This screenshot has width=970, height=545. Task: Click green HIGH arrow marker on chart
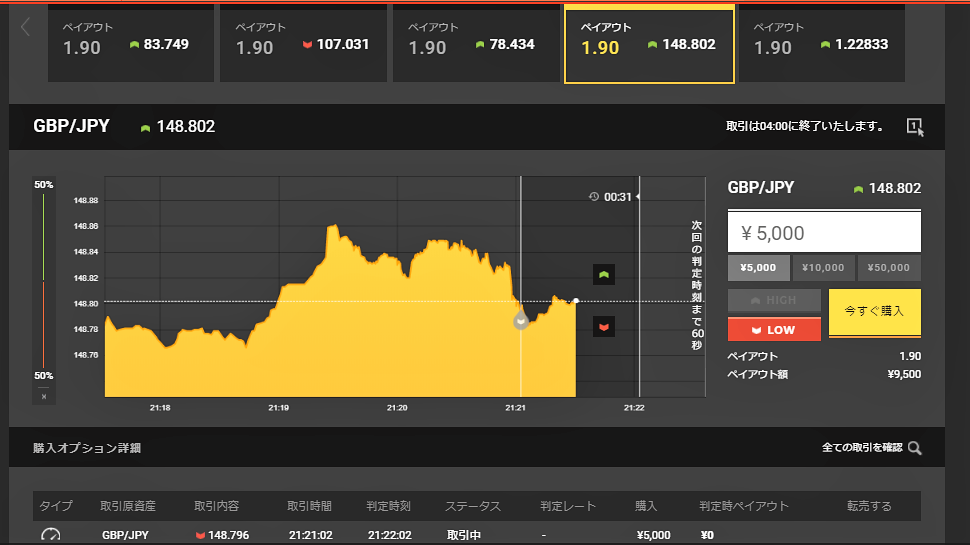point(603,274)
